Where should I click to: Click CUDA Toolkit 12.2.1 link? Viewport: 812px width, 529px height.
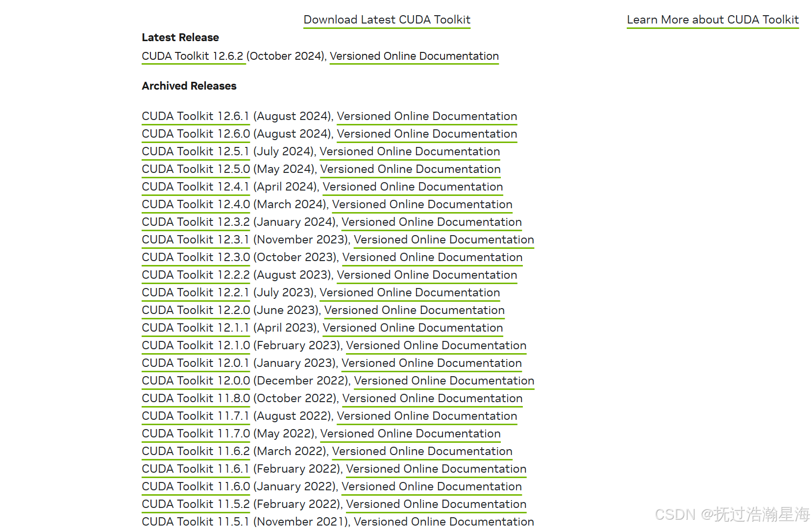point(196,292)
